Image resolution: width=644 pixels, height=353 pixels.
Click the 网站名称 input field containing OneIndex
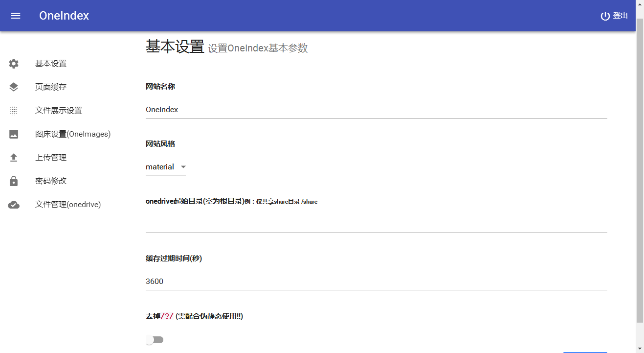point(377,110)
